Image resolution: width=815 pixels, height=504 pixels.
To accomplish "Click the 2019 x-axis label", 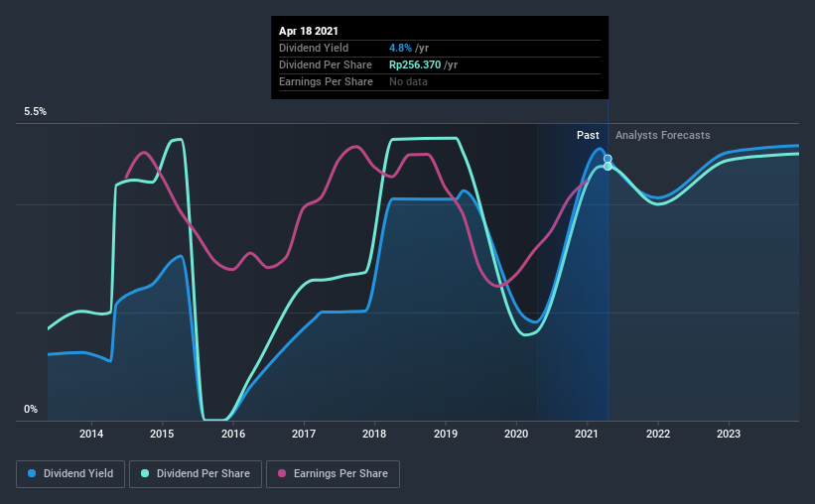I will 446,434.
